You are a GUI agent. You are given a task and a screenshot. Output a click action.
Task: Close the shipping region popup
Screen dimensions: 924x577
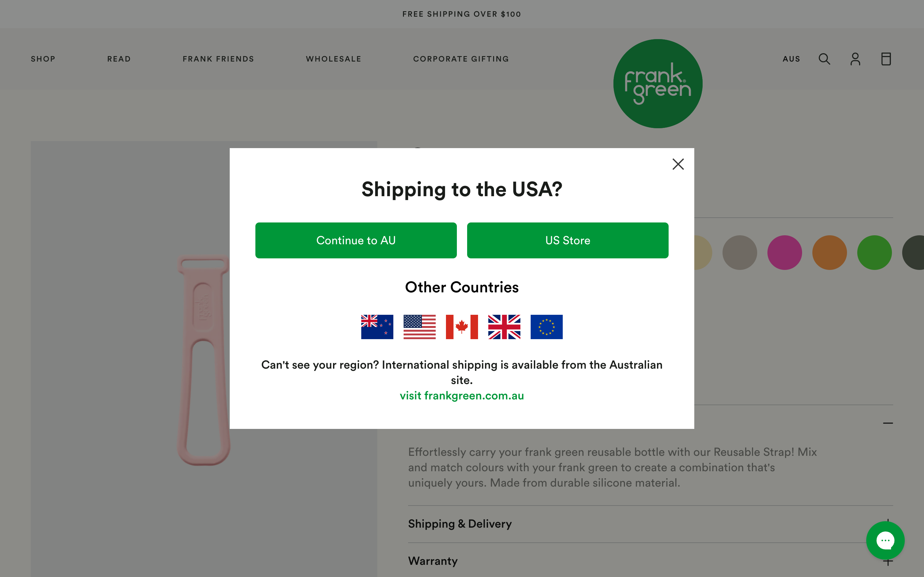coord(678,164)
